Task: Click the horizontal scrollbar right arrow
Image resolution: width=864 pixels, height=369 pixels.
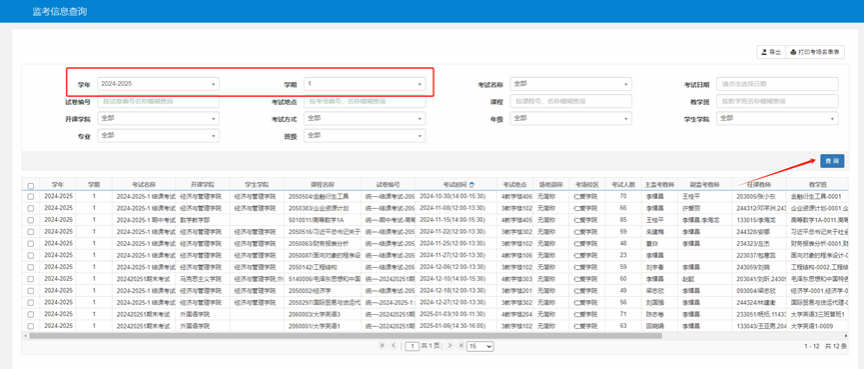Action: (x=845, y=335)
